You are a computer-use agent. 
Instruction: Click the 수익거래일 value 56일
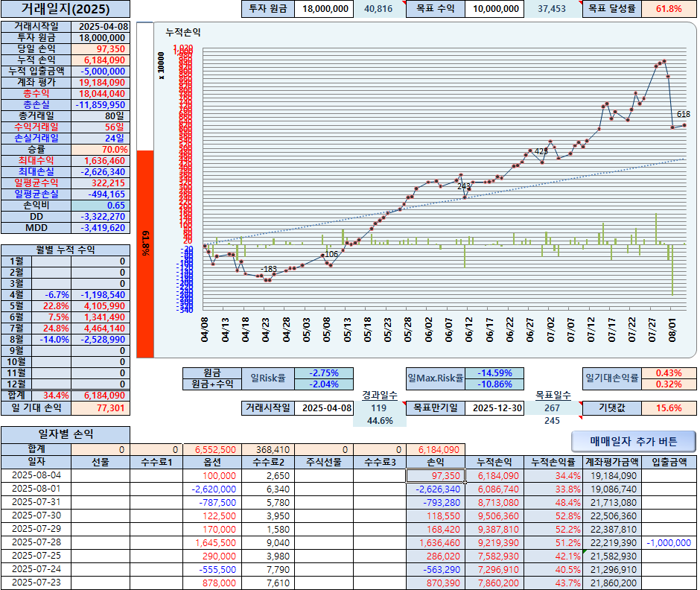pos(101,127)
